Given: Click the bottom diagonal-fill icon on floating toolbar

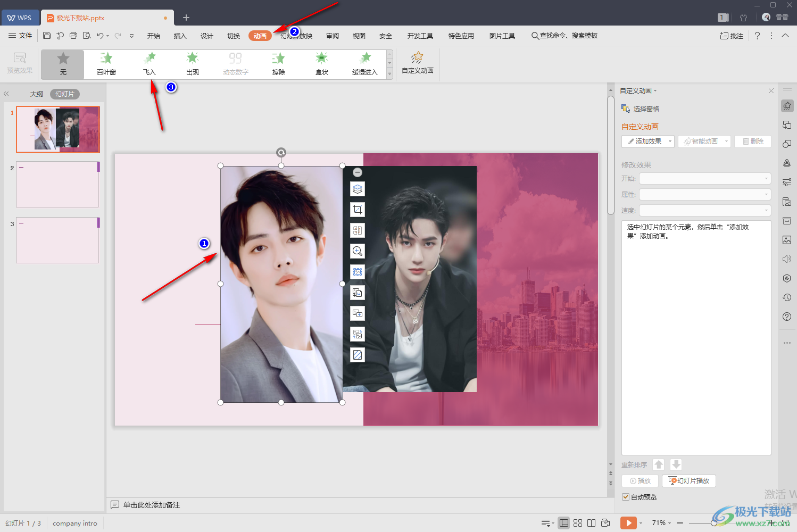Looking at the screenshot, I should click(358, 355).
